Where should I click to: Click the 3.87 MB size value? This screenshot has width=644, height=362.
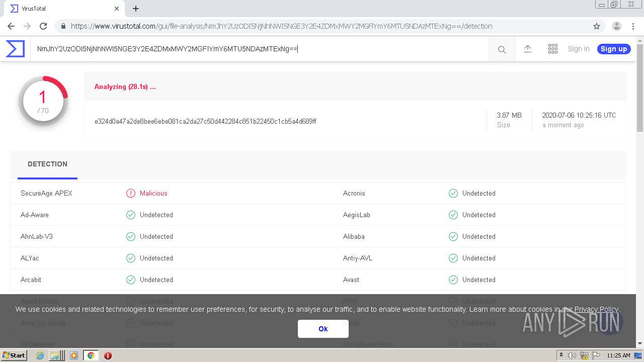point(509,115)
